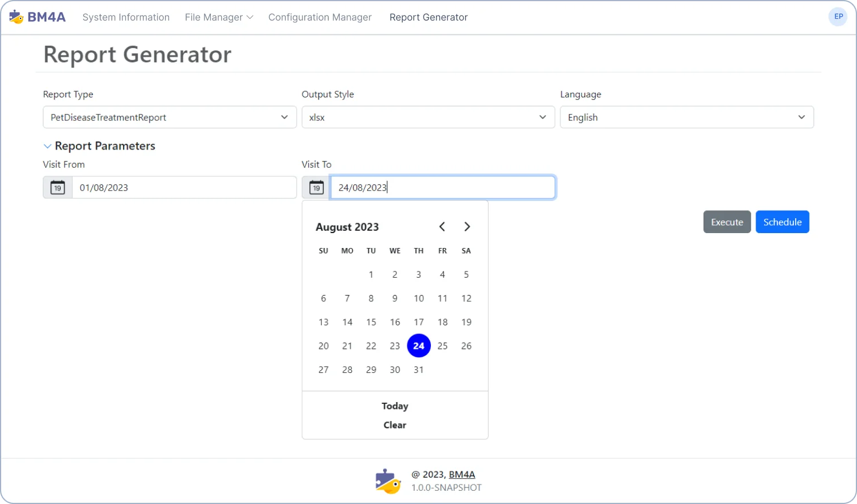Image resolution: width=857 pixels, height=504 pixels.
Task: Open the EP user avatar menu
Action: click(x=838, y=17)
